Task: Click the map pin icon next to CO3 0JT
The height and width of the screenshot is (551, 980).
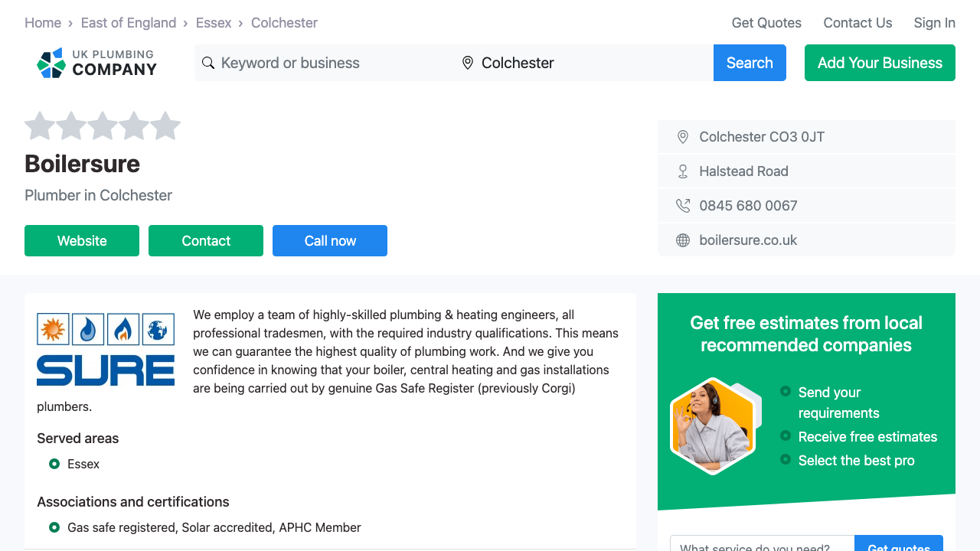Action: (682, 136)
